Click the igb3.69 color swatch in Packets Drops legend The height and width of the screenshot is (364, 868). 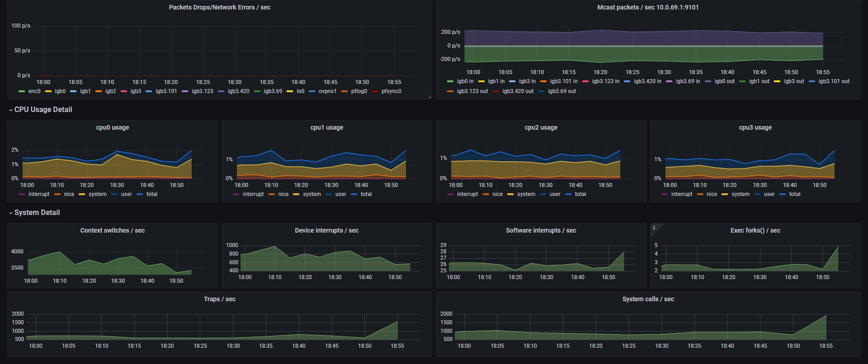[257, 91]
